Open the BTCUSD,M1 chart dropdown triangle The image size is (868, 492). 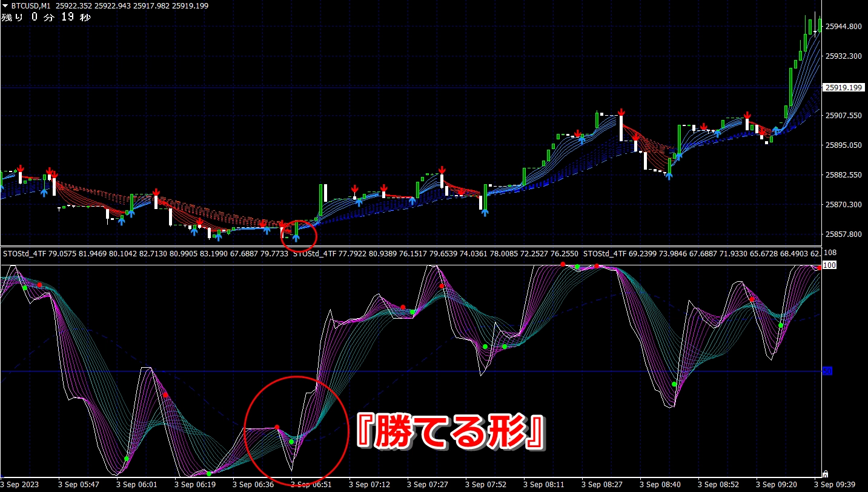click(x=5, y=5)
